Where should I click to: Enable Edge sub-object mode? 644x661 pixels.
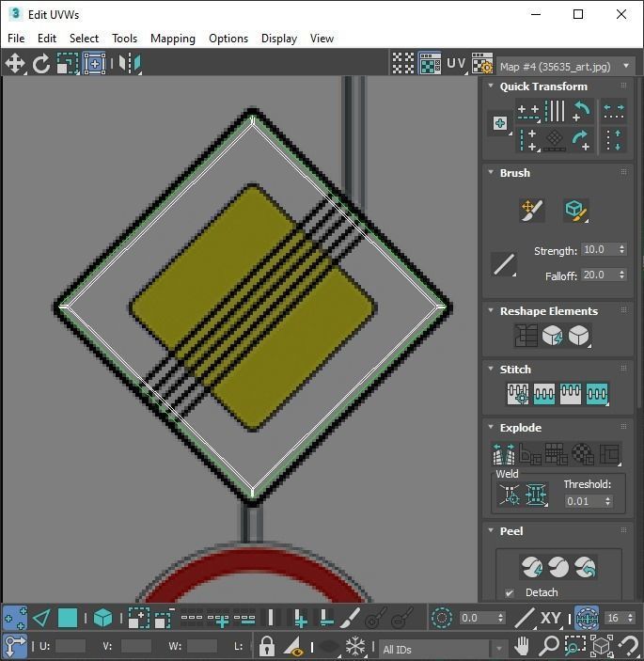coord(41,619)
